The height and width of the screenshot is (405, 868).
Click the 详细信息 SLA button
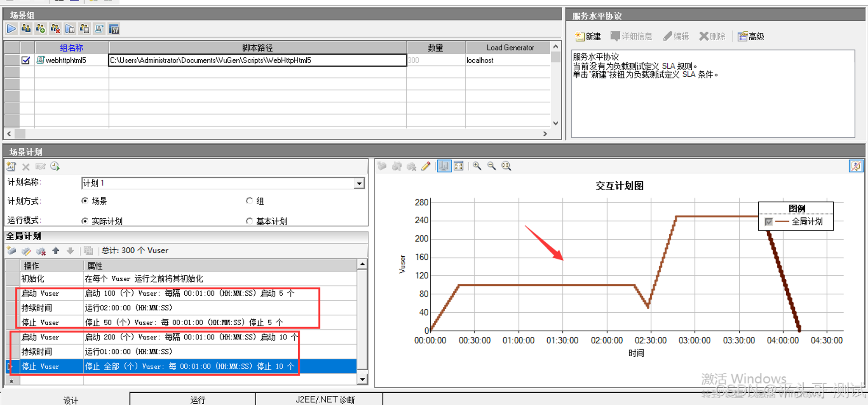coord(631,36)
